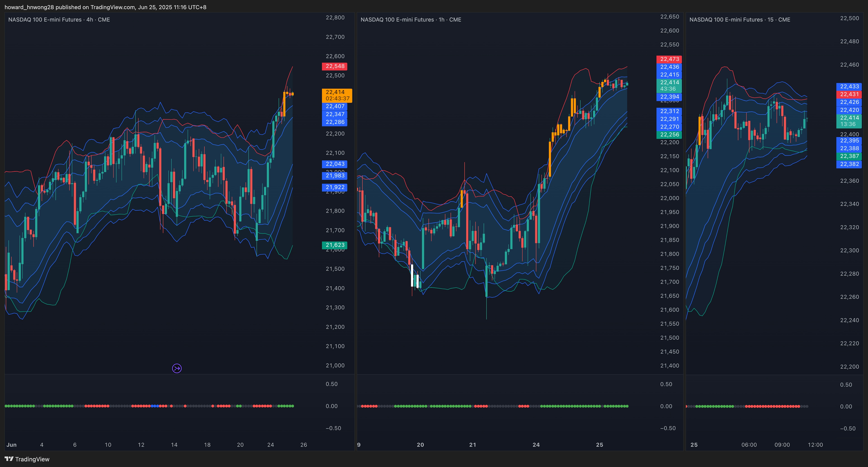The image size is (868, 467).
Task: Click the green 22,256 price label
Action: [669, 135]
